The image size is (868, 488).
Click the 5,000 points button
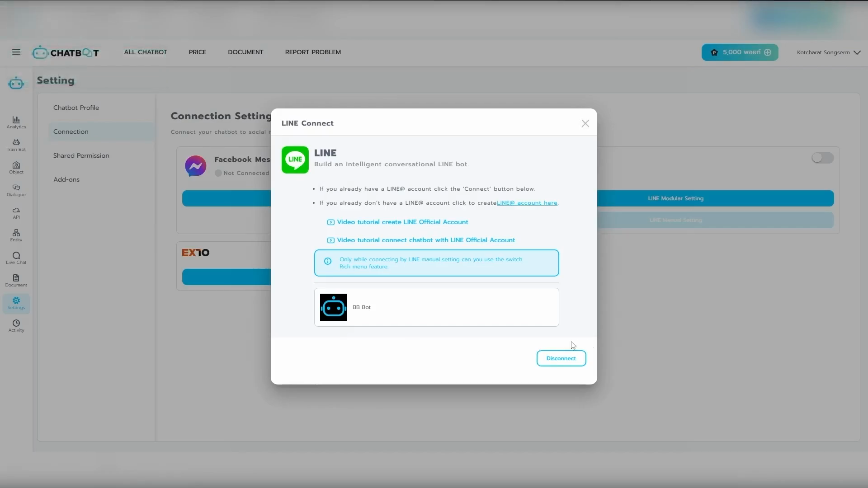pos(740,52)
